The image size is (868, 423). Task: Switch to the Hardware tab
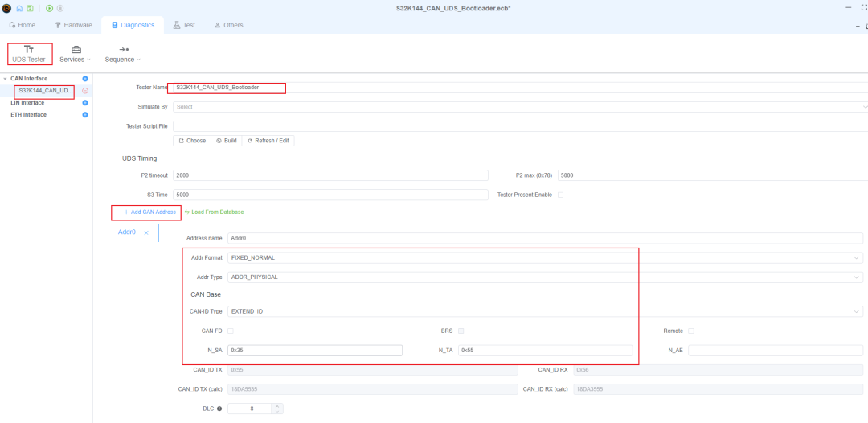(x=73, y=25)
